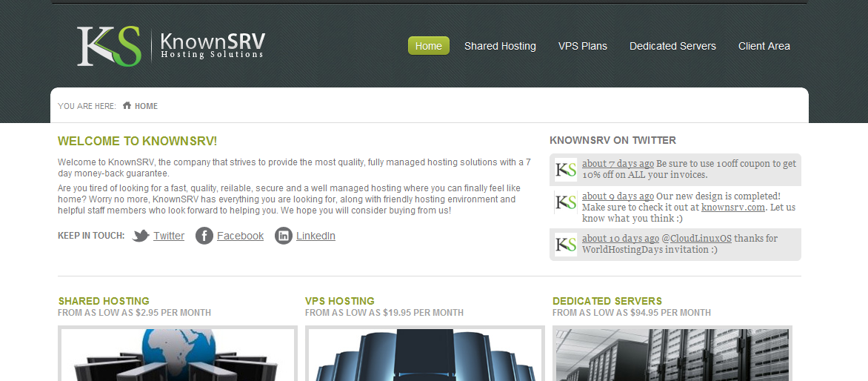Click the KnownSRV logo in the header
Image resolution: width=868 pixels, height=381 pixels.
coord(171,47)
